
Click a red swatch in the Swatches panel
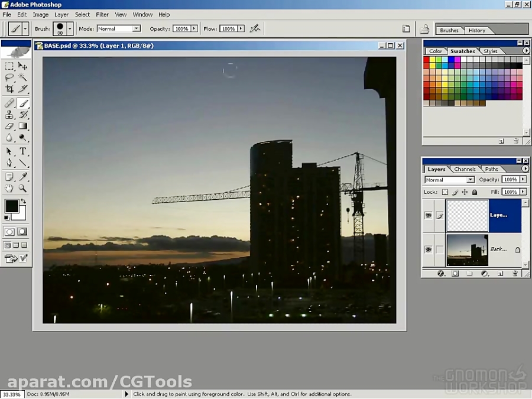426,59
